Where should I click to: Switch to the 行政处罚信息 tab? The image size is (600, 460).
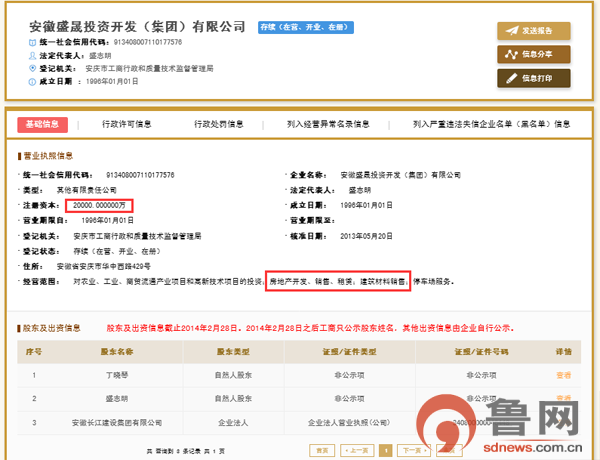pyautogui.click(x=218, y=125)
